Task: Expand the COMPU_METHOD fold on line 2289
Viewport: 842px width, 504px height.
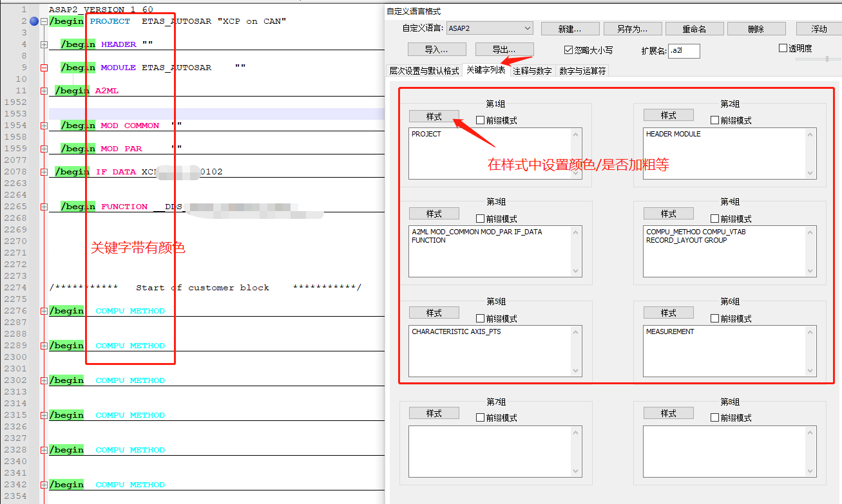Action: 44,346
